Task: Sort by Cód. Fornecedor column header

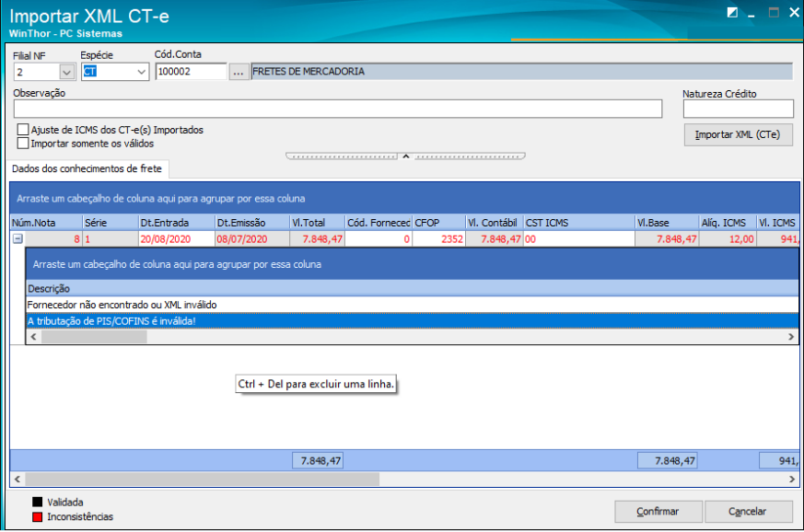Action: point(379,223)
